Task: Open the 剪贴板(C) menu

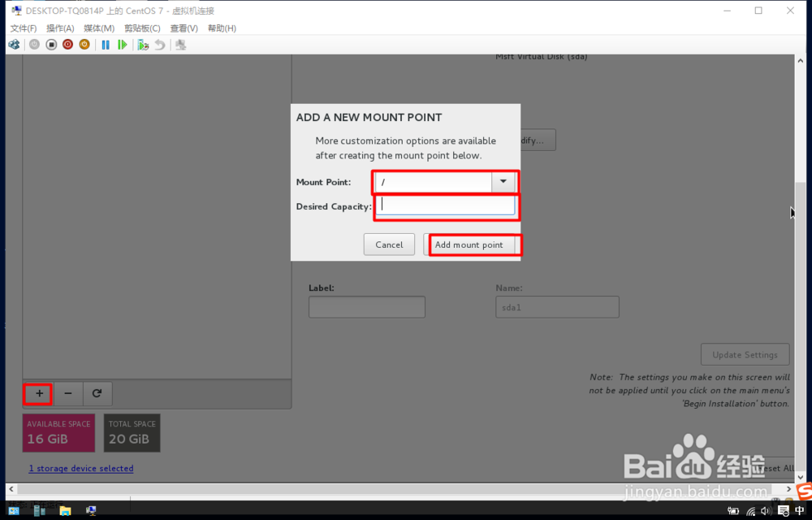Action: [142, 28]
